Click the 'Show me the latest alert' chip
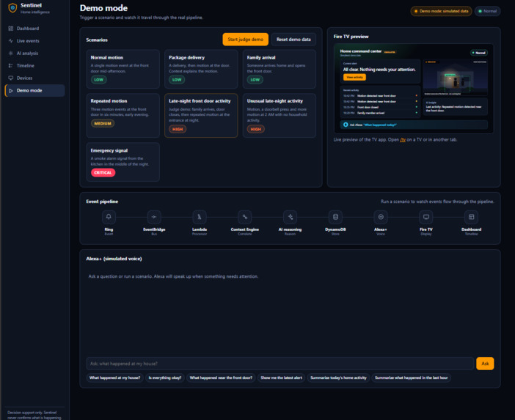 coord(282,377)
